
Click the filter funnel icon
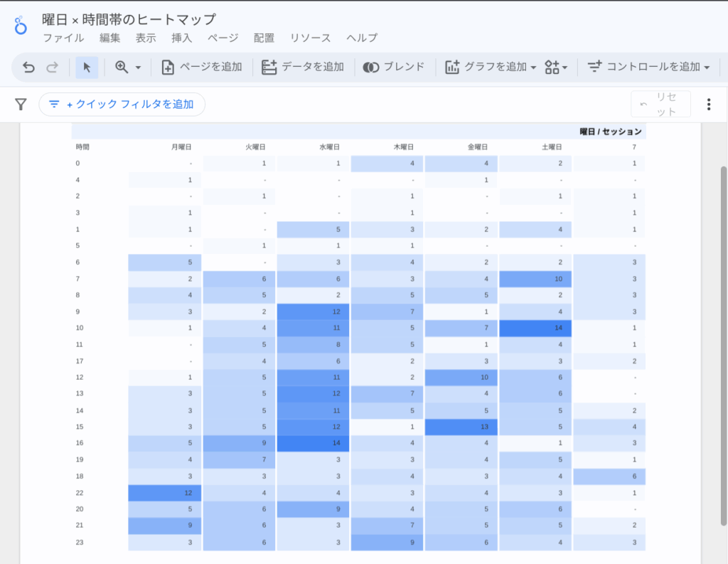click(21, 104)
